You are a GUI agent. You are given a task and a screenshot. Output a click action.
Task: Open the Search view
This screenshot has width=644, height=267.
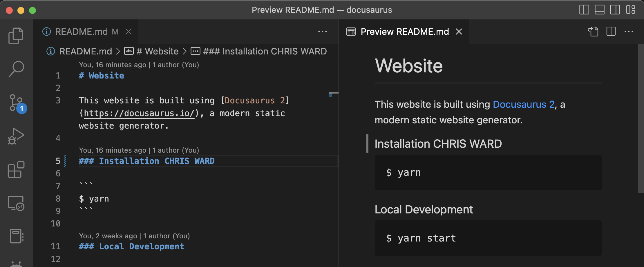16,69
